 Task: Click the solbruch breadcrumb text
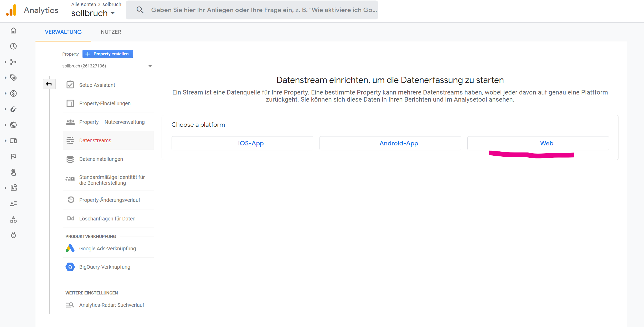click(x=112, y=4)
